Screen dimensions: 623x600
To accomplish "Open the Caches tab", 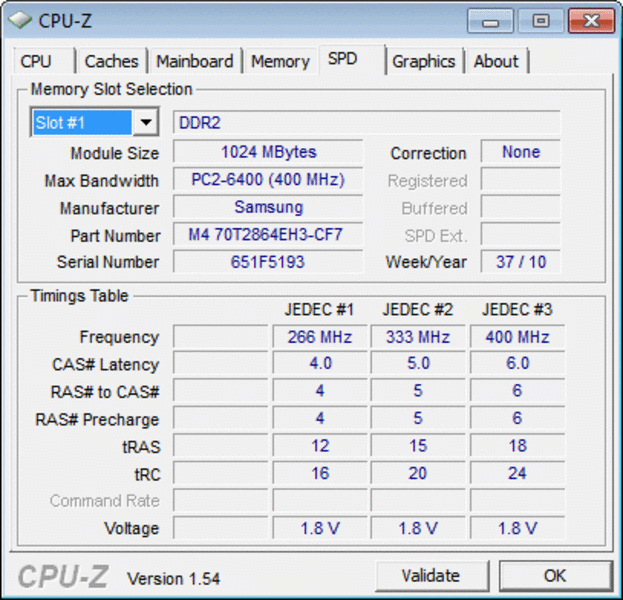I will click(x=112, y=62).
